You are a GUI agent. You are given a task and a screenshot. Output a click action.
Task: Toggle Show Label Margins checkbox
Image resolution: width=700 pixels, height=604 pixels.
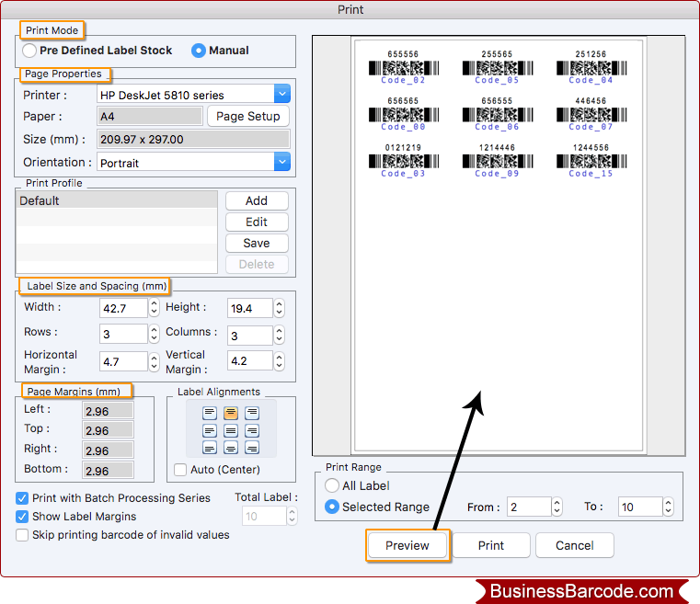tap(22, 517)
